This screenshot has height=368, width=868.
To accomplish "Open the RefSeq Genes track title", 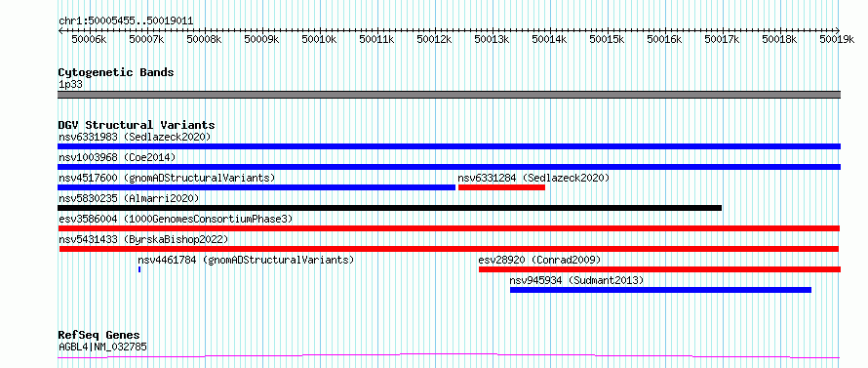I will point(99,336).
